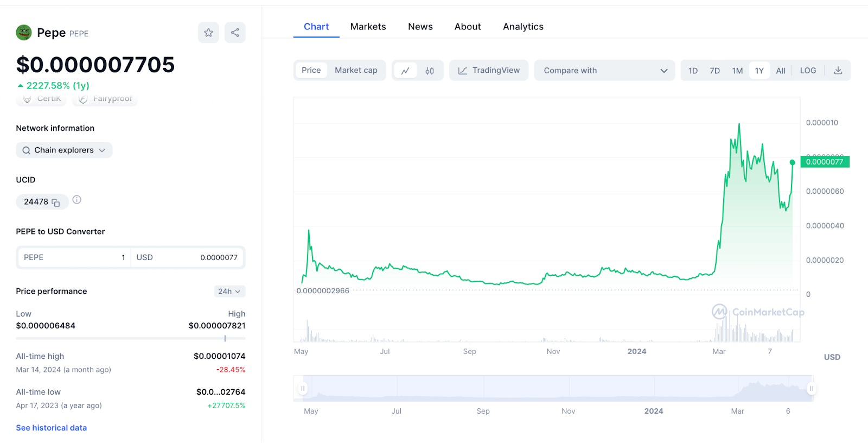Set chart range to 1M
The image size is (868, 443).
click(737, 71)
